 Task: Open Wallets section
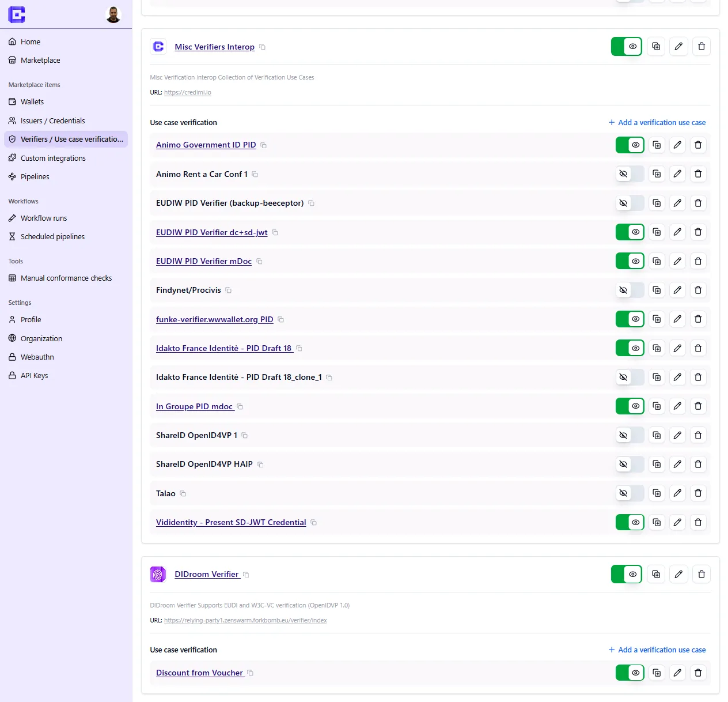(32, 101)
